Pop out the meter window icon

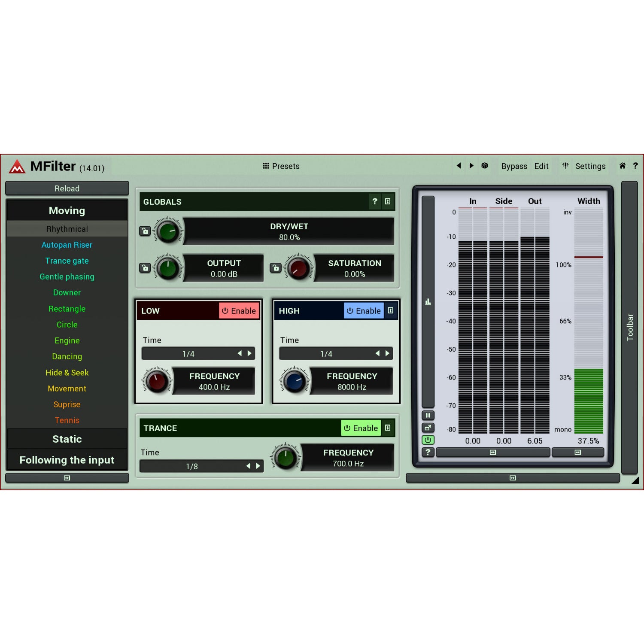pyautogui.click(x=428, y=428)
